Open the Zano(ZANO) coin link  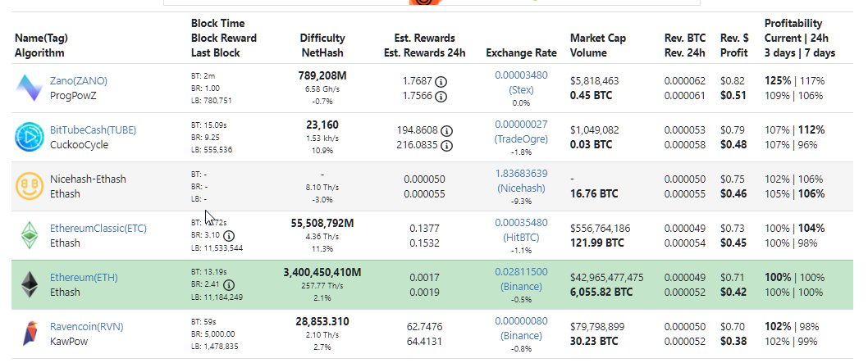(x=79, y=80)
